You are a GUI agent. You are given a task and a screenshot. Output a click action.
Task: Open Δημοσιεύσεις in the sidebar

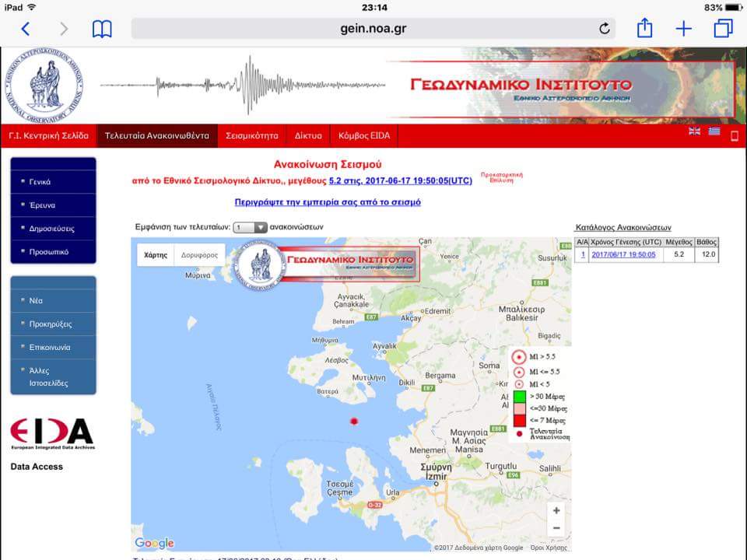(x=54, y=229)
